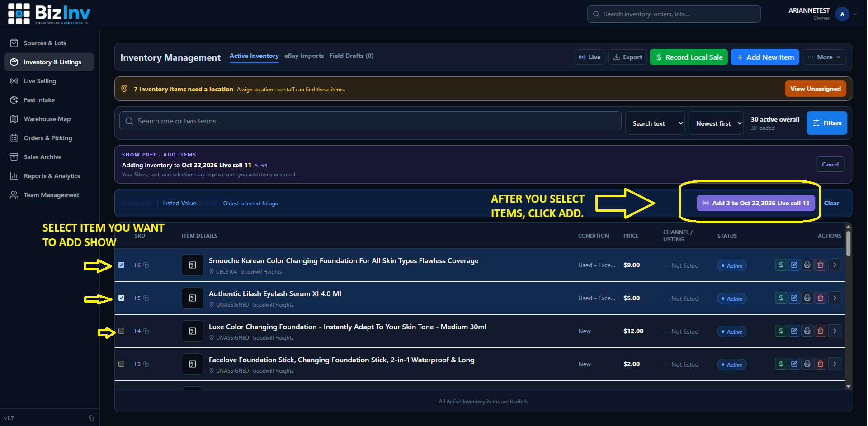Check the H4 Luxe Foundation checkbox
Image resolution: width=868 pixels, height=426 pixels.
tap(121, 331)
